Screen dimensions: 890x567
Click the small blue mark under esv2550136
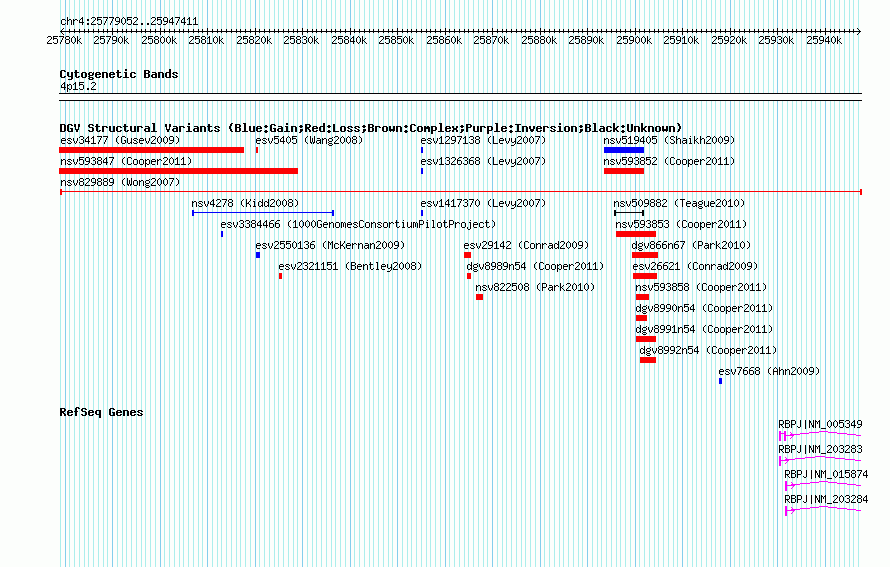[258, 255]
